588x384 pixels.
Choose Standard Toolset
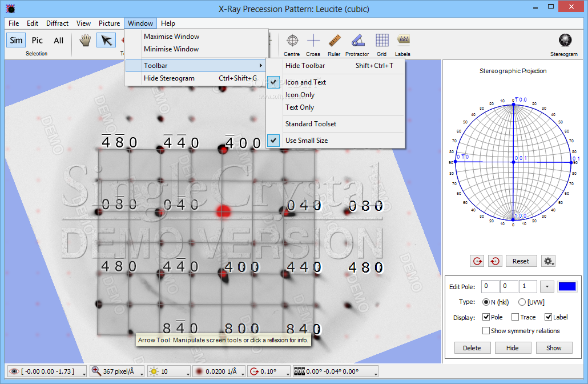(x=336, y=124)
